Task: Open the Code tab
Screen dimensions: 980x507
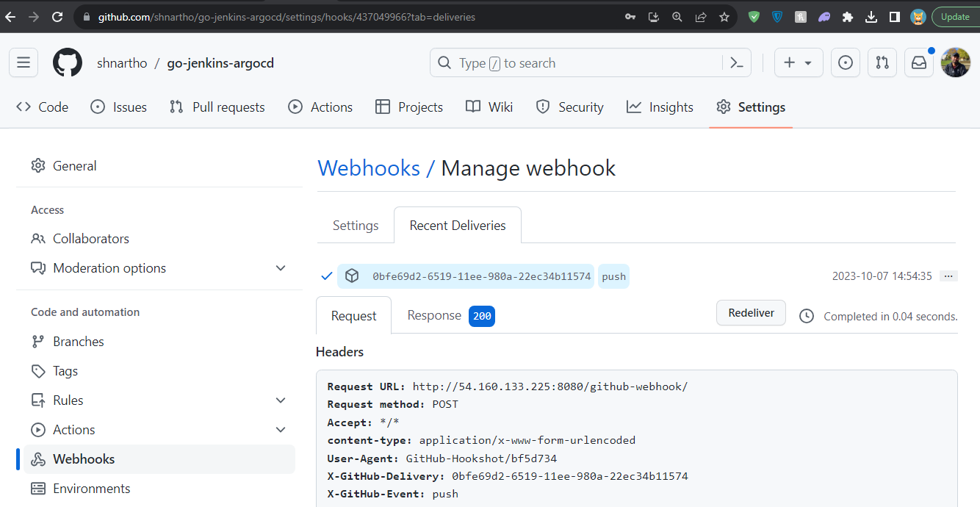Action: coord(43,107)
